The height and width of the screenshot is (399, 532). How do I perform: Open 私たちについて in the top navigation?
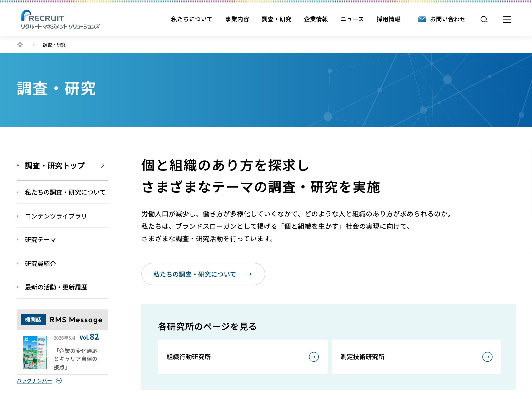[x=192, y=19]
